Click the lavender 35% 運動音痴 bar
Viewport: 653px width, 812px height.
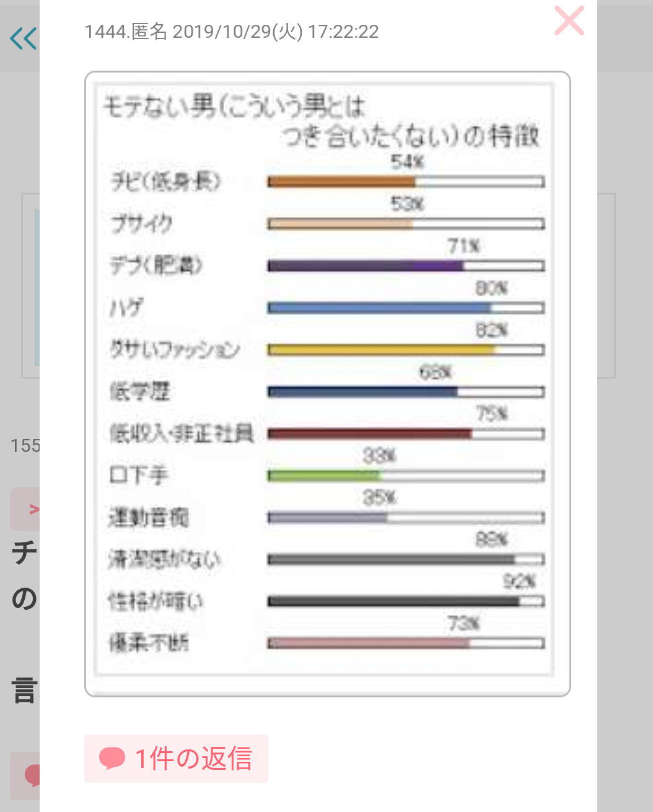tap(406, 518)
